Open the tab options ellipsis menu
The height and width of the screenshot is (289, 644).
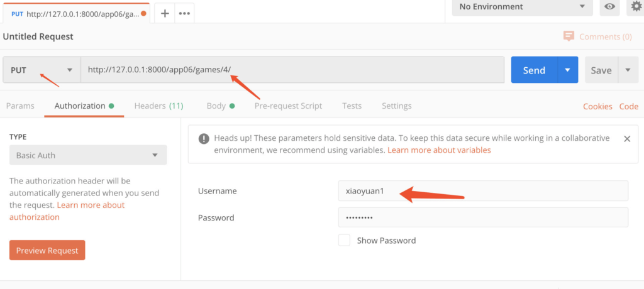pyautogui.click(x=184, y=13)
